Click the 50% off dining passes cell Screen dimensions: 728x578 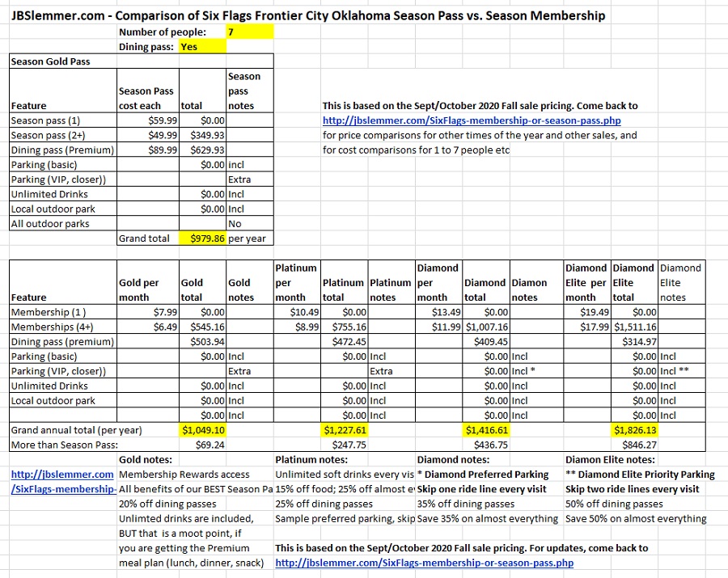614,504
